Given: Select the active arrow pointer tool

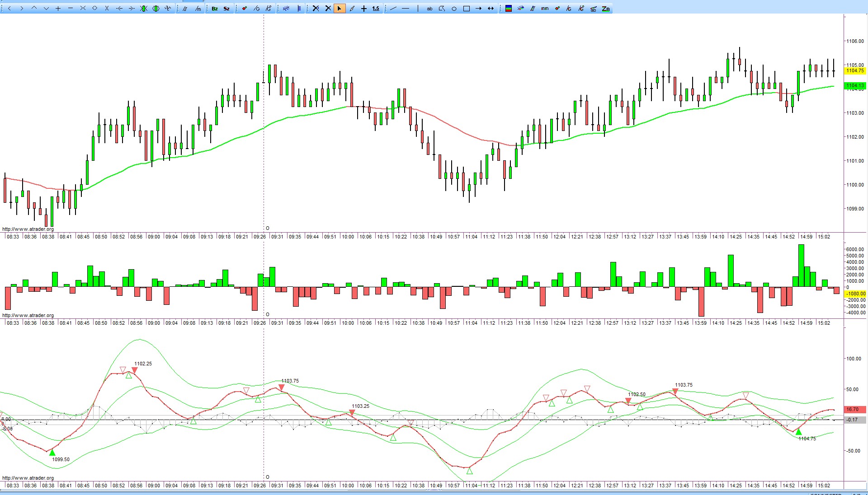Looking at the screenshot, I should click(x=340, y=9).
